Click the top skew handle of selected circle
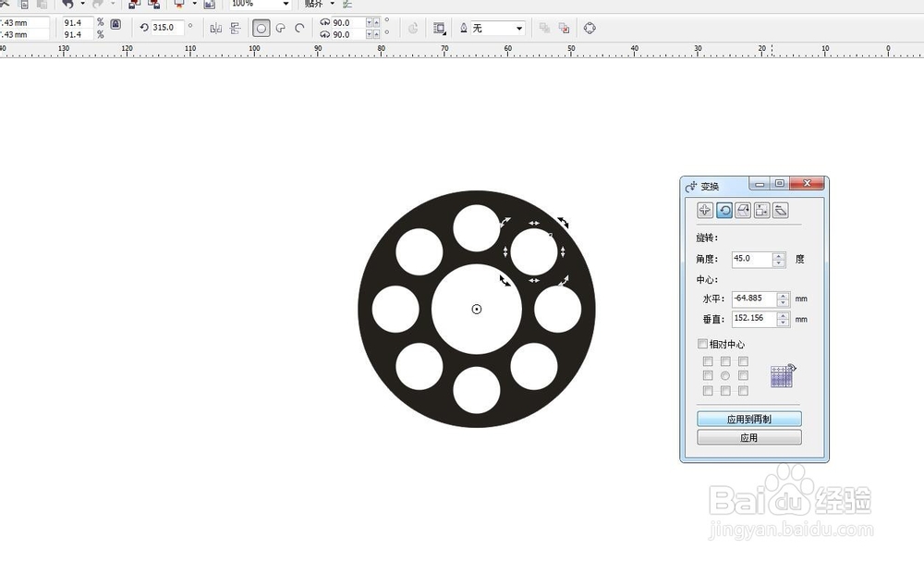The width and height of the screenshot is (924, 561). [534, 224]
